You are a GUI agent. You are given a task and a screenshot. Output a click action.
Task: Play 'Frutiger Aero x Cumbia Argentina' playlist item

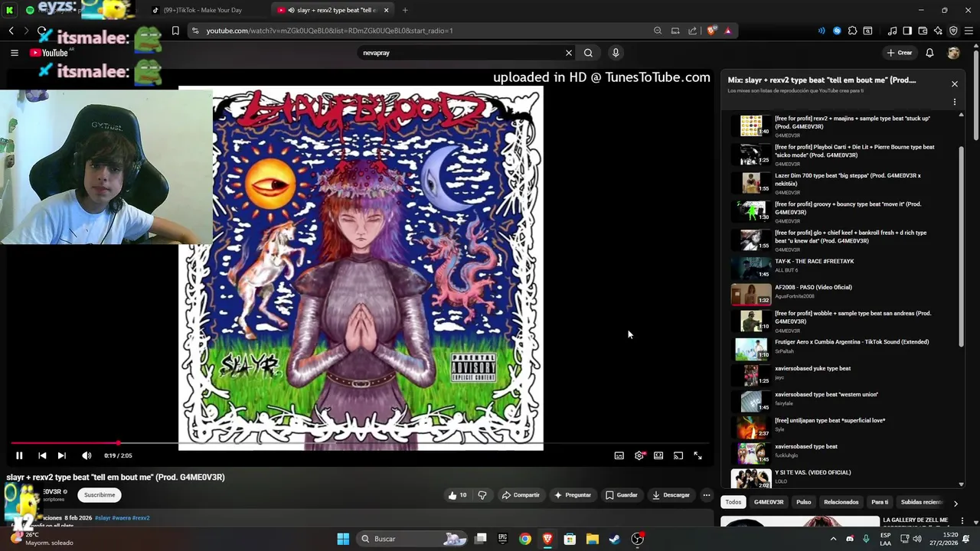point(842,348)
